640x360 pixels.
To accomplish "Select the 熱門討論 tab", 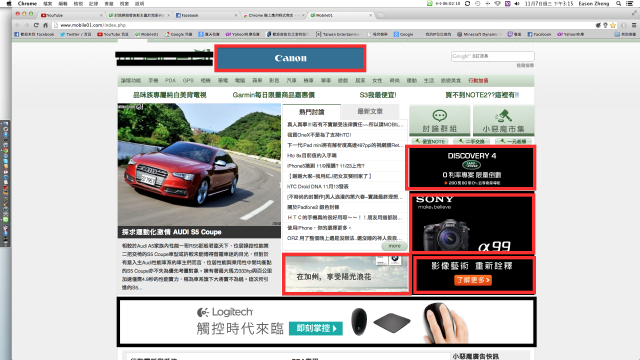I will [x=312, y=112].
